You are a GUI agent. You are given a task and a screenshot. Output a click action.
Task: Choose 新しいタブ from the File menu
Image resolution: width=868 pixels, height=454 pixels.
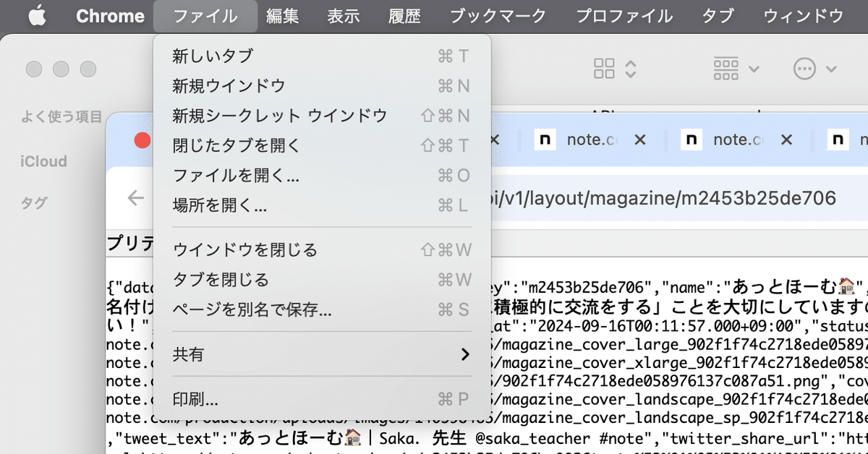coord(323,56)
